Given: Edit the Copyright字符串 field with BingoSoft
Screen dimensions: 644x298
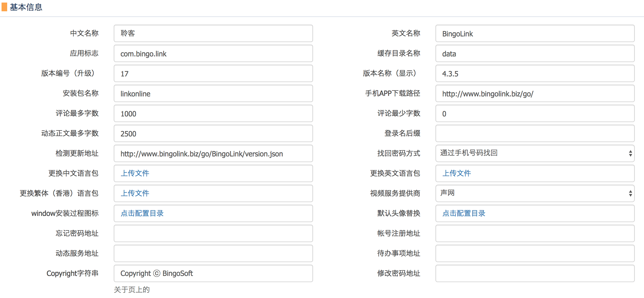Looking at the screenshot, I should (x=213, y=273).
